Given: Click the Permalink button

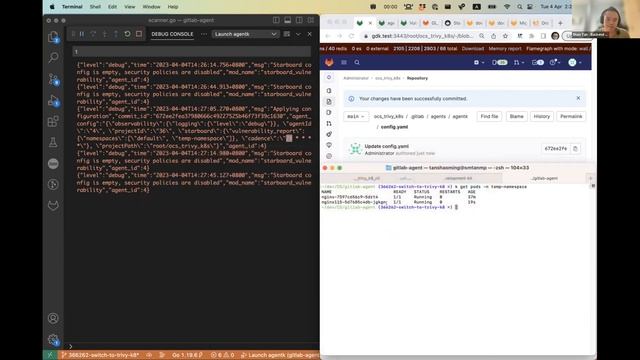Looking at the screenshot, I should tap(571, 116).
